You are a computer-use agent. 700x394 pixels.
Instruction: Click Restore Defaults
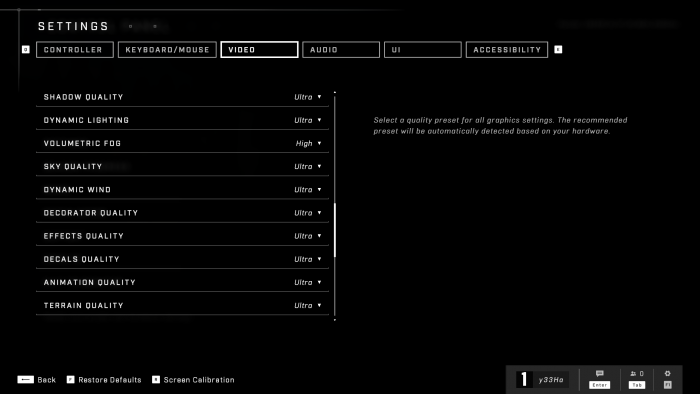[x=110, y=380]
